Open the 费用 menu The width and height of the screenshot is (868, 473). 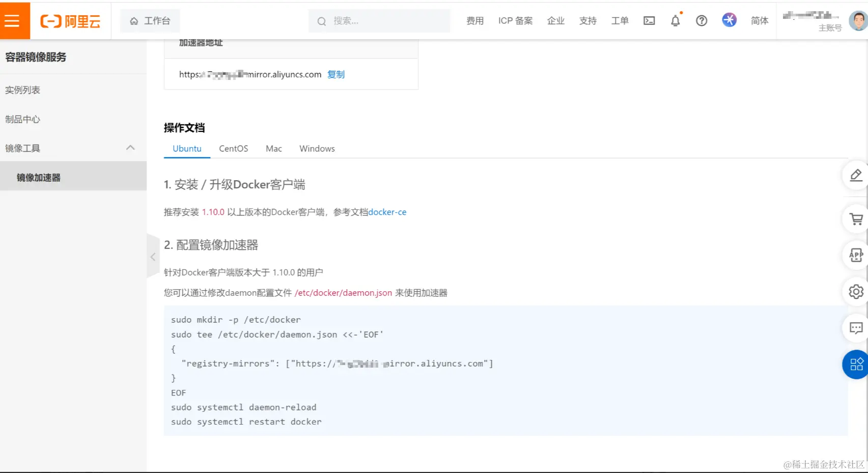(x=474, y=21)
